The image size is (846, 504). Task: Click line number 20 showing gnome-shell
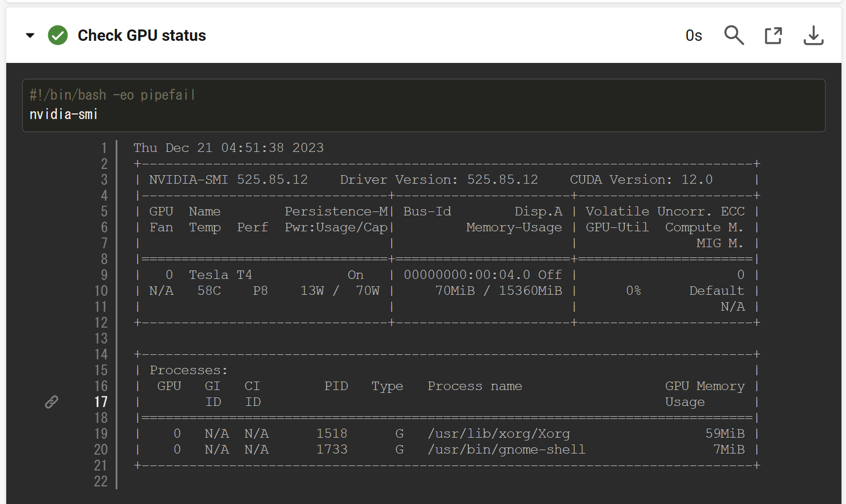click(101, 449)
